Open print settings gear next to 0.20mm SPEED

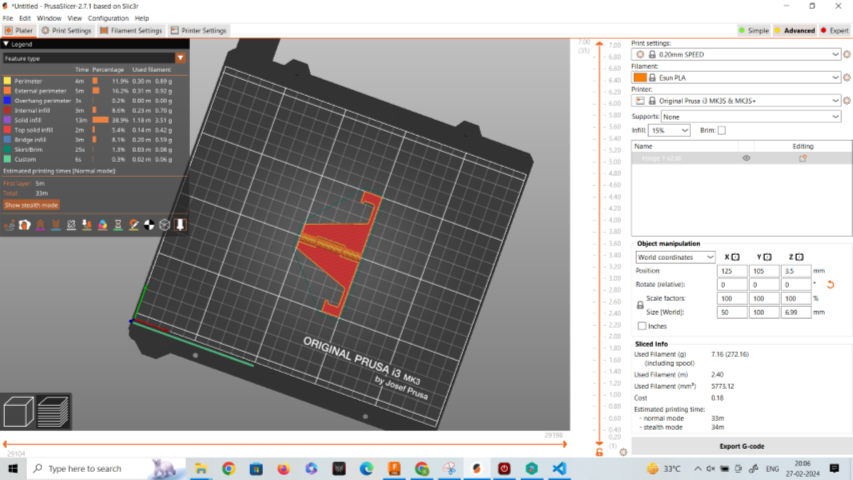[846, 54]
